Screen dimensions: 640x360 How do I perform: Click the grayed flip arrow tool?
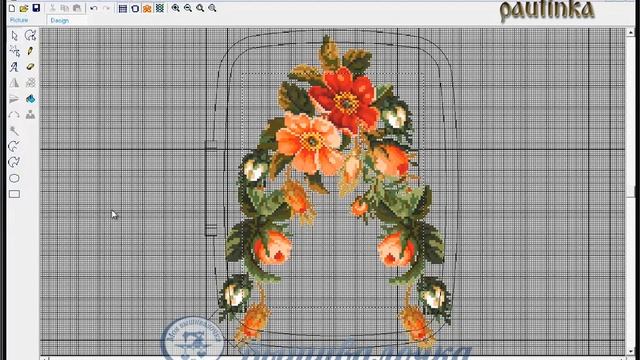coord(14,99)
